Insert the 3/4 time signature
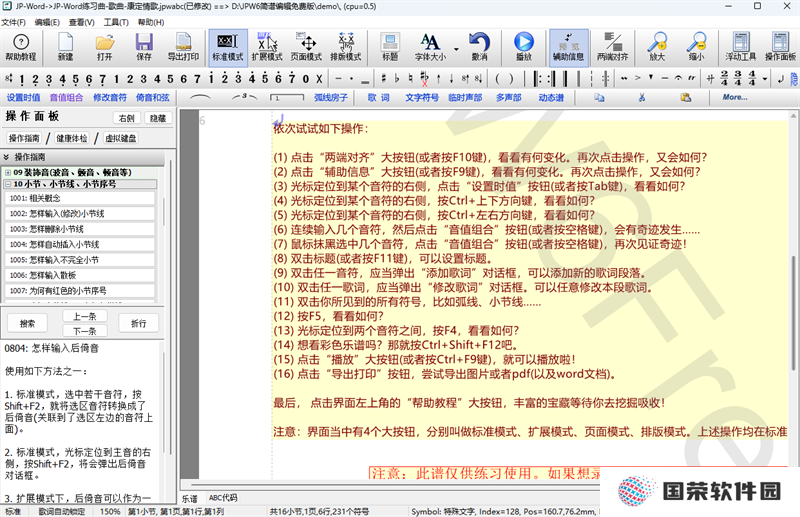The width and height of the screenshot is (800, 517). point(738,79)
